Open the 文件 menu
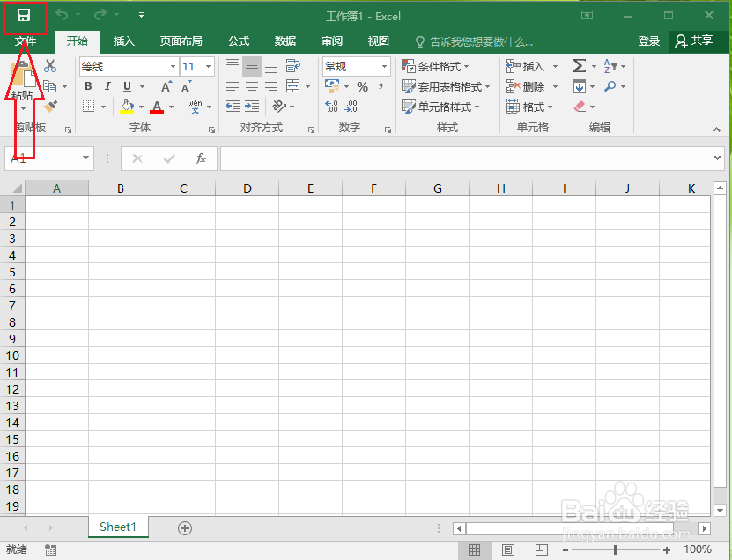Image resolution: width=732 pixels, height=560 pixels. pos(25,41)
